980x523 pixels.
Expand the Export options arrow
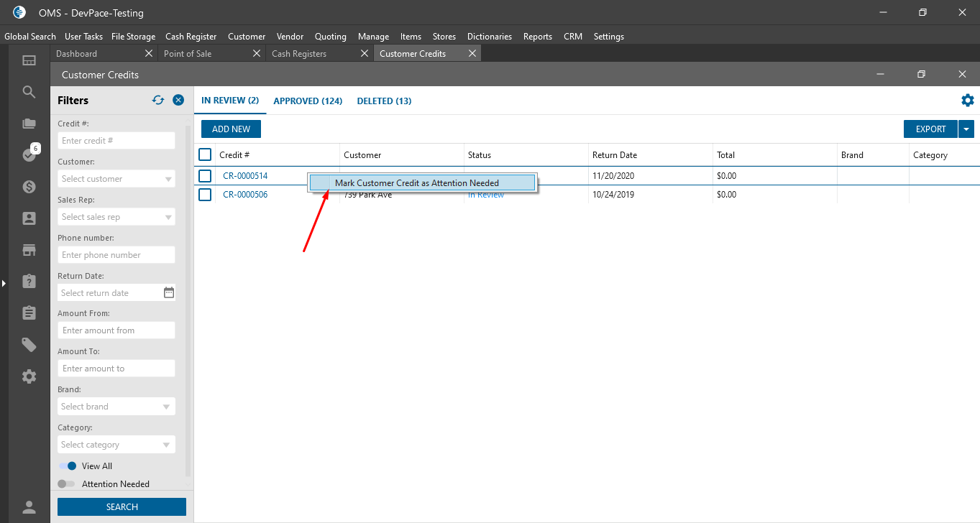pyautogui.click(x=966, y=129)
